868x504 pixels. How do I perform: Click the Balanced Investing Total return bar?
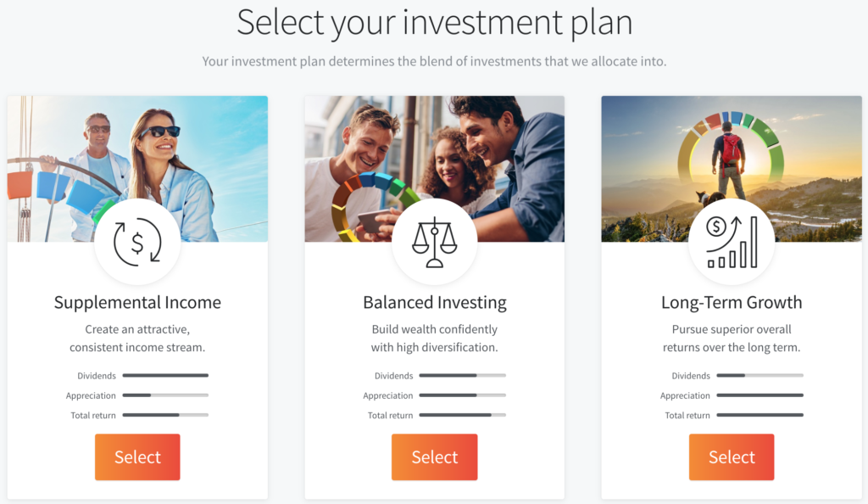pyautogui.click(x=462, y=416)
